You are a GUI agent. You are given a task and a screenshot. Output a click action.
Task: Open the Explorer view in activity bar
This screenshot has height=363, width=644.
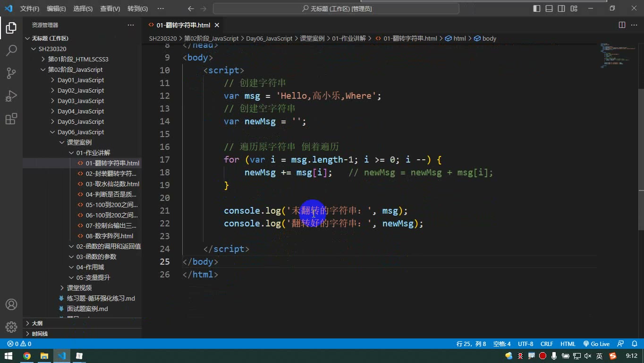[11, 27]
